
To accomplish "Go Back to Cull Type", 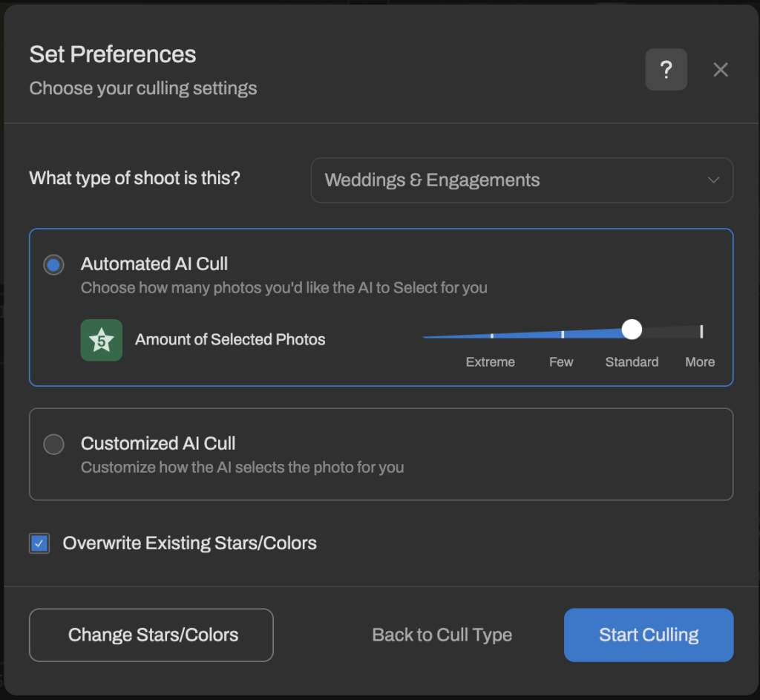I will 441,635.
